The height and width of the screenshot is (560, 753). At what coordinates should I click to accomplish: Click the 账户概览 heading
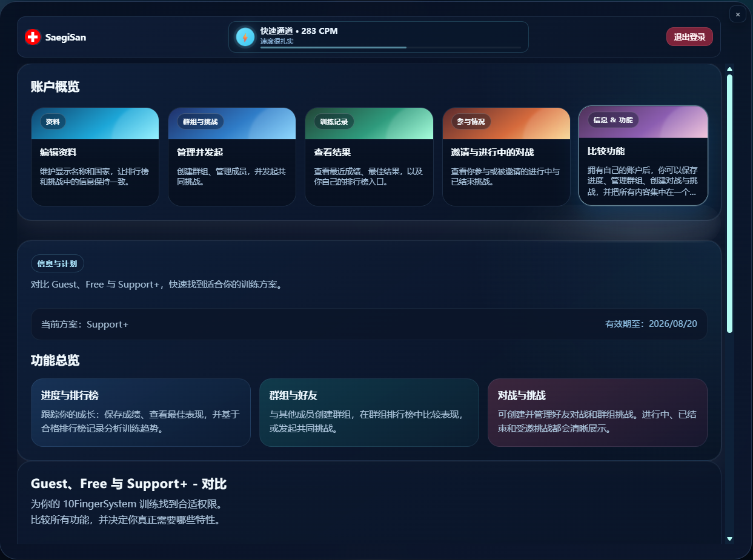coord(55,87)
